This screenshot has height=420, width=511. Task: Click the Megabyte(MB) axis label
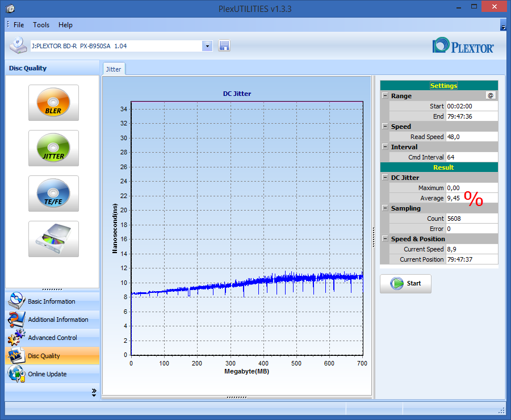247,371
